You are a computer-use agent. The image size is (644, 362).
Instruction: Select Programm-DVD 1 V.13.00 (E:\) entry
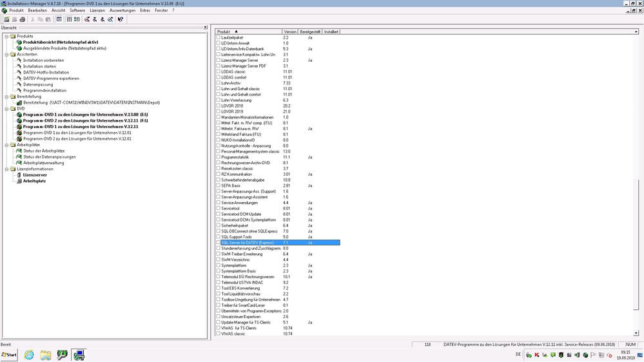coord(86,115)
